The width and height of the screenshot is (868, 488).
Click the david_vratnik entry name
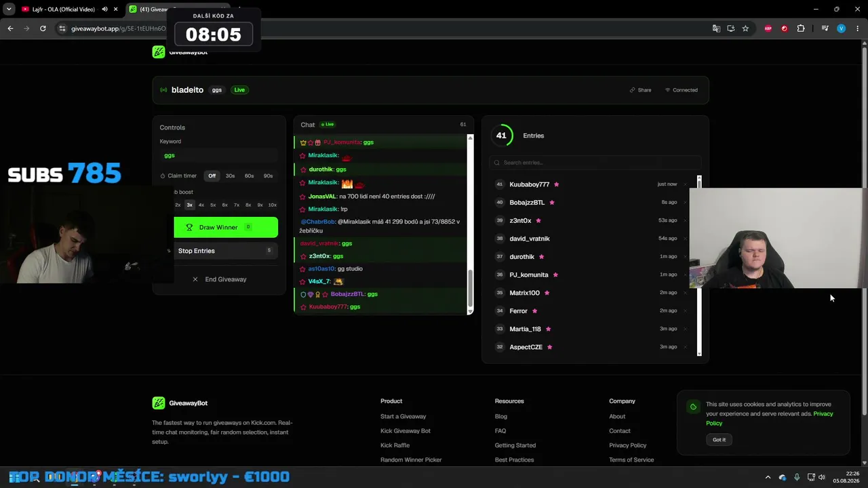530,239
